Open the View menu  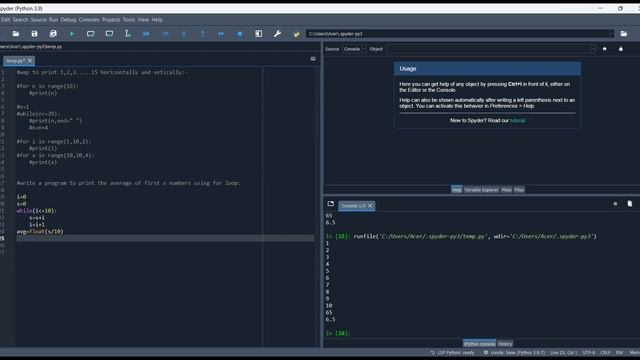(x=143, y=20)
